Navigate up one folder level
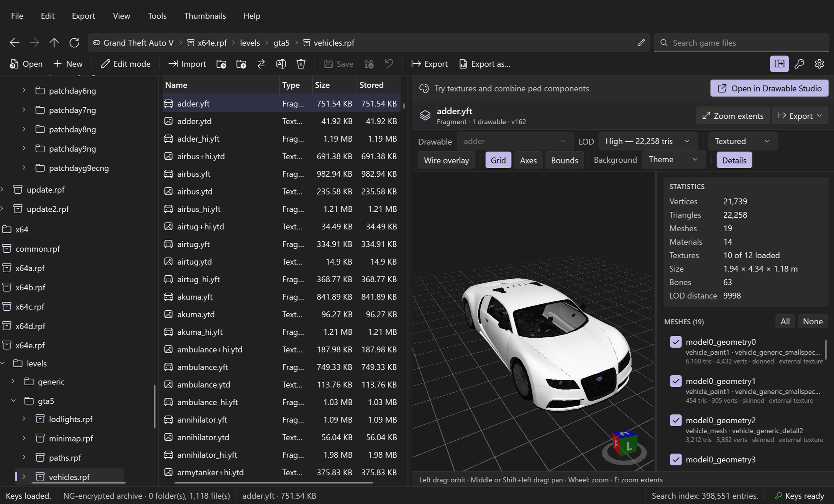The image size is (834, 504). 54,43
